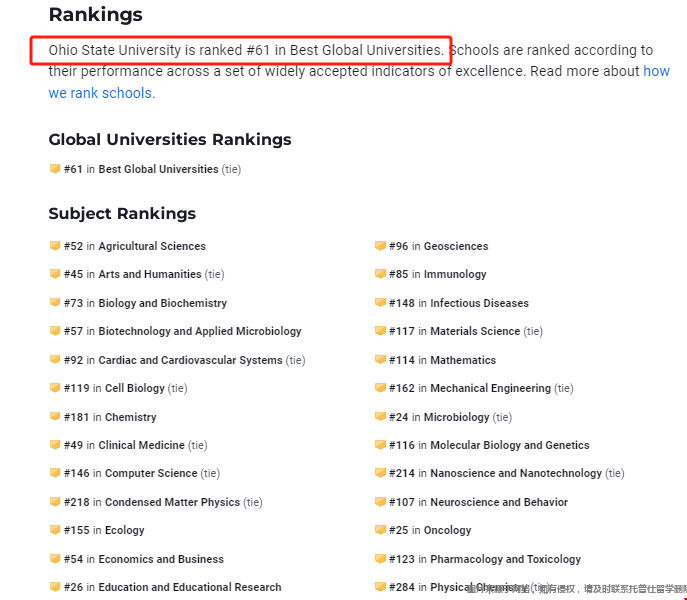Open the Arts and Humanities ranking
This screenshot has height=600, width=687.
pyautogui.click(x=150, y=274)
